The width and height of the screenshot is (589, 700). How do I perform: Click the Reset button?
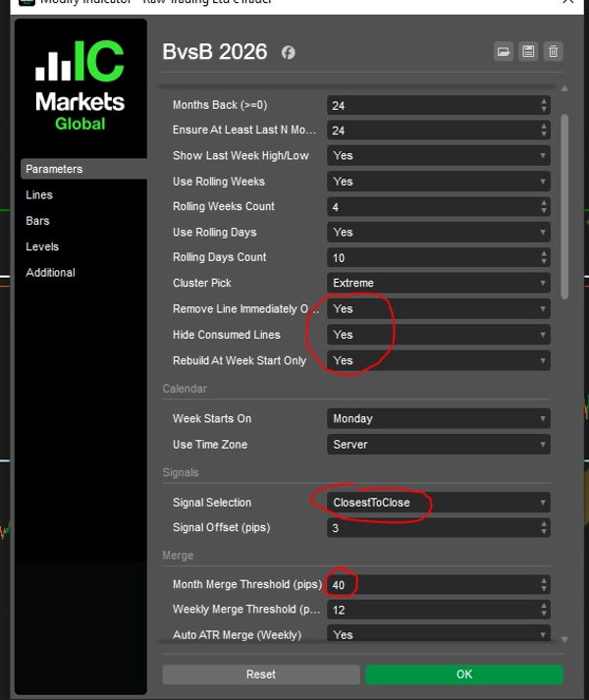pyautogui.click(x=261, y=674)
